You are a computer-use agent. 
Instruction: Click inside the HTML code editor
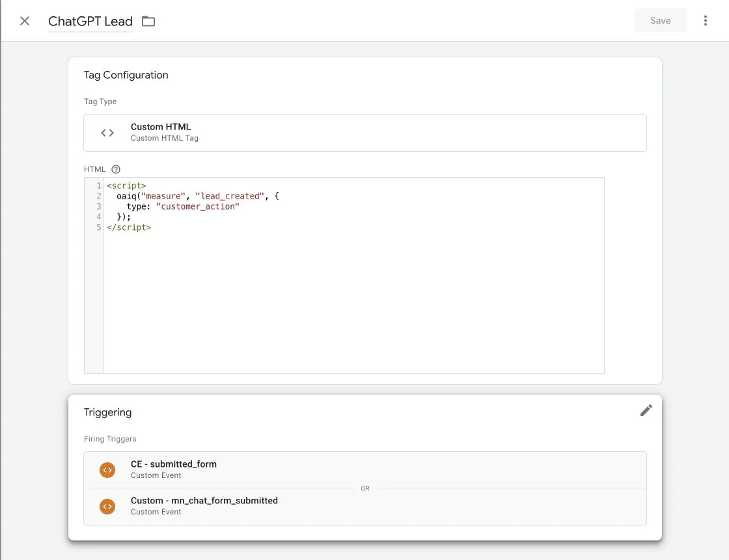pyautogui.click(x=354, y=275)
